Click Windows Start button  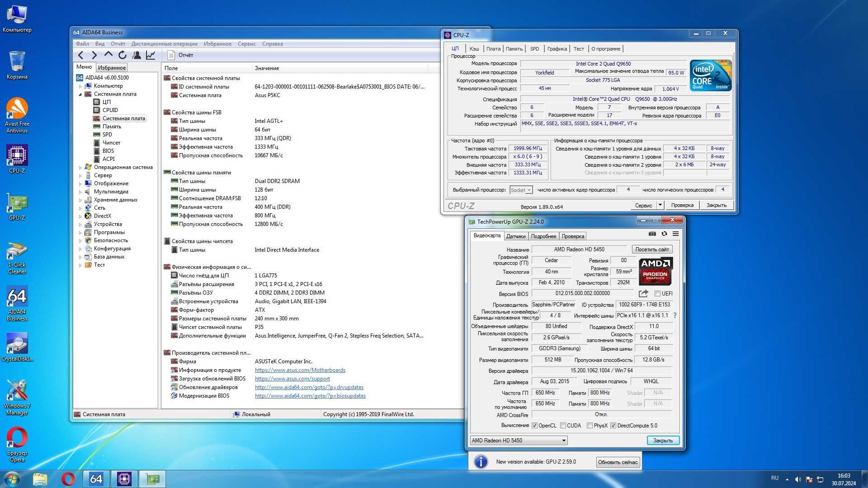click(x=12, y=479)
